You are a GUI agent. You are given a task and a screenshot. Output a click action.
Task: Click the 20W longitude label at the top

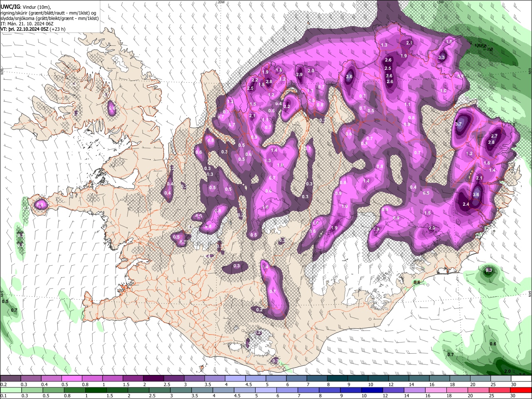point(221,2)
